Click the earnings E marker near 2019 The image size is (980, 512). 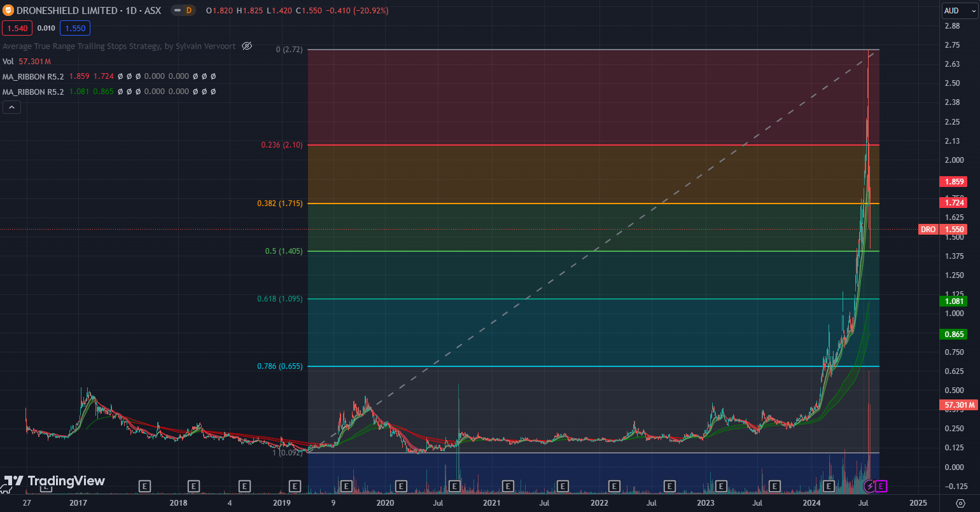click(294, 487)
